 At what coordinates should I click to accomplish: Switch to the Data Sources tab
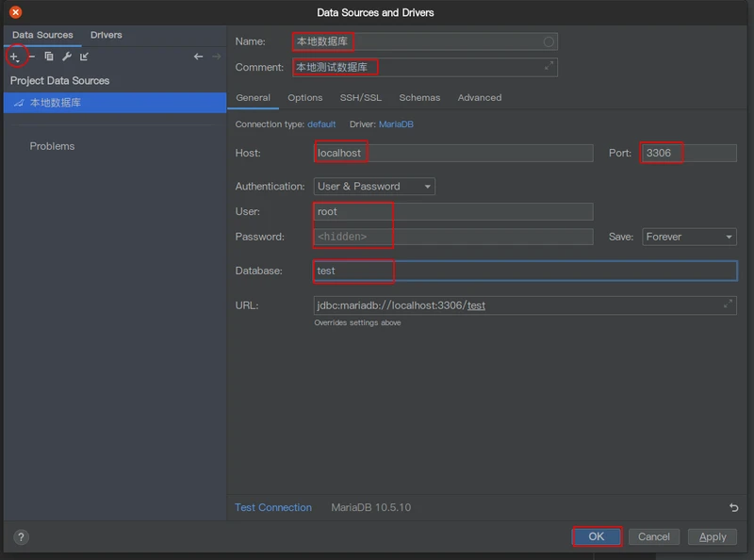42,35
